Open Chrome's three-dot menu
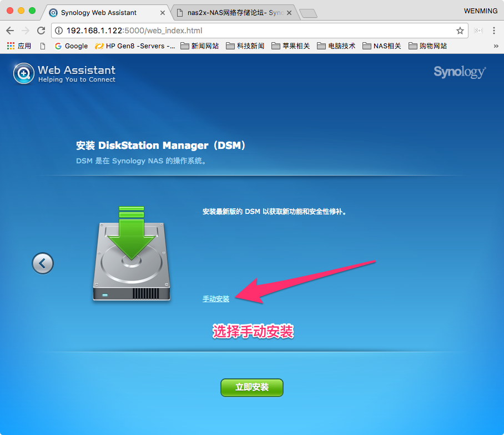504x435 pixels. [x=495, y=31]
